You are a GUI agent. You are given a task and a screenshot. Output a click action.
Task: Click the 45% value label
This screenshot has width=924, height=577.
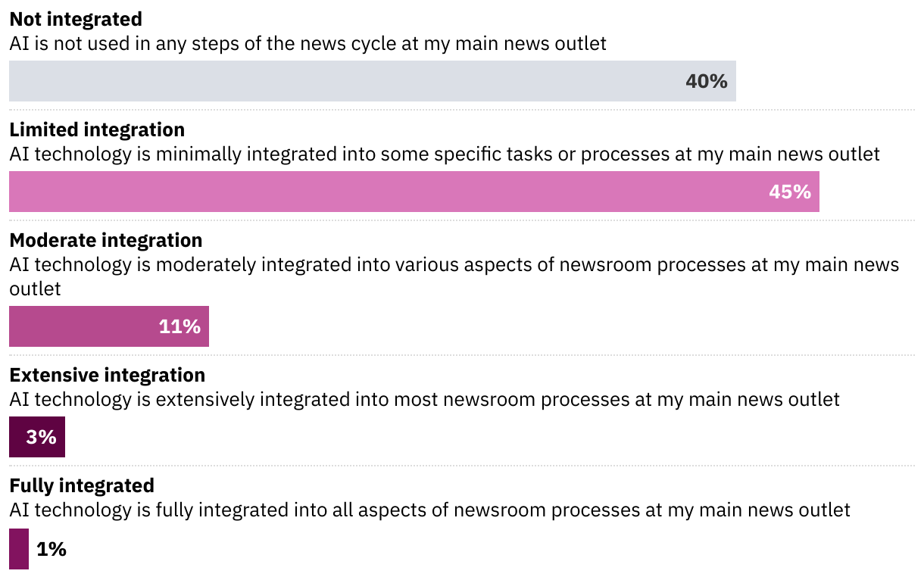coord(789,192)
